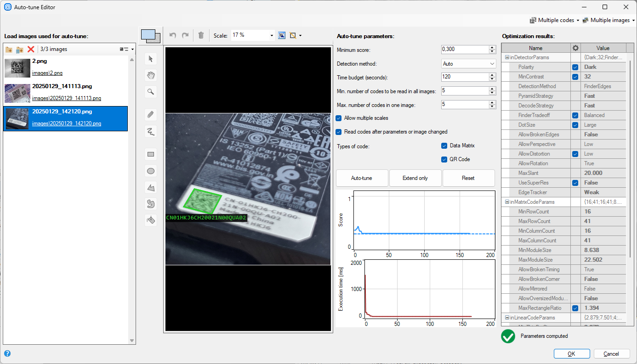This screenshot has width=637, height=364.
Task: Select the hand pan tool
Action: tap(150, 75)
